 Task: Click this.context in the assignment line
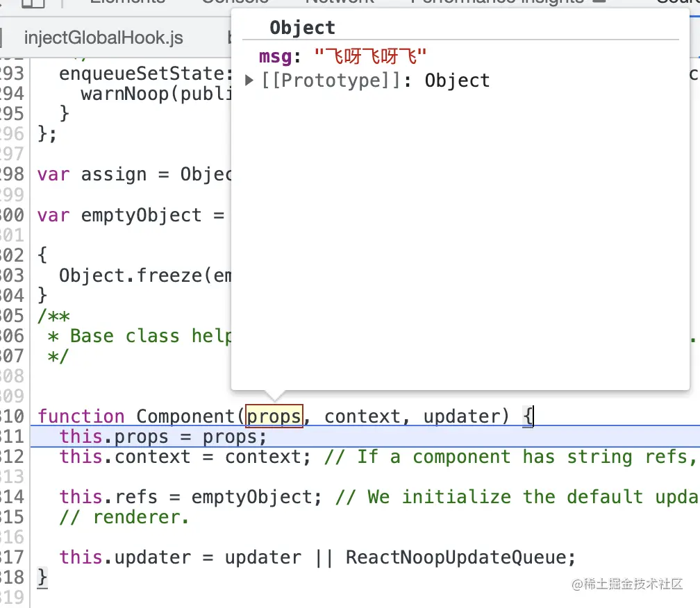pyautogui.click(x=125, y=457)
